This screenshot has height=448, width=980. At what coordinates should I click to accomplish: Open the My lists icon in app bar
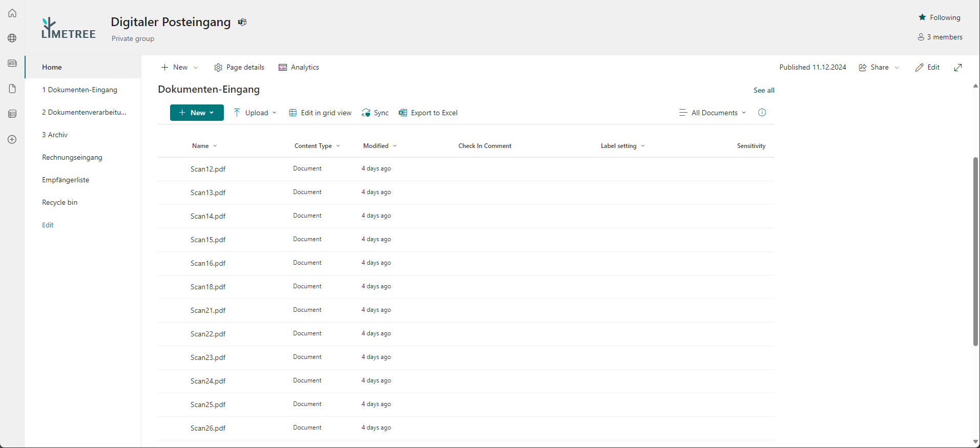(12, 114)
